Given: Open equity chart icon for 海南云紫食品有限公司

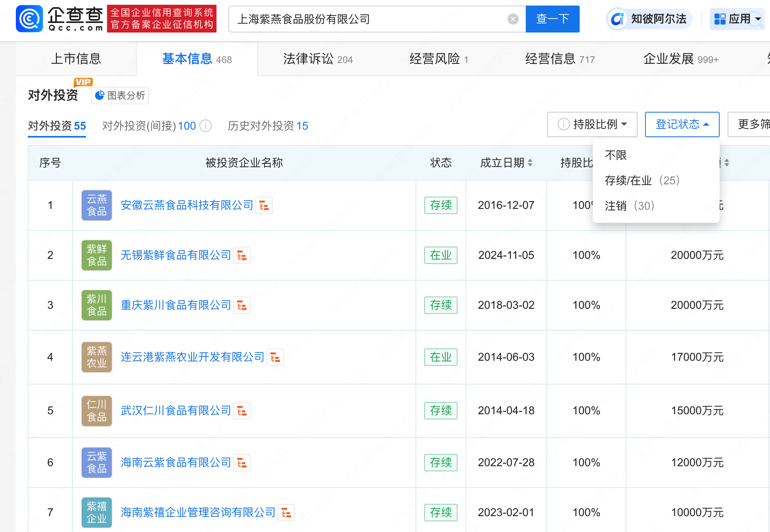Looking at the screenshot, I should (x=242, y=463).
